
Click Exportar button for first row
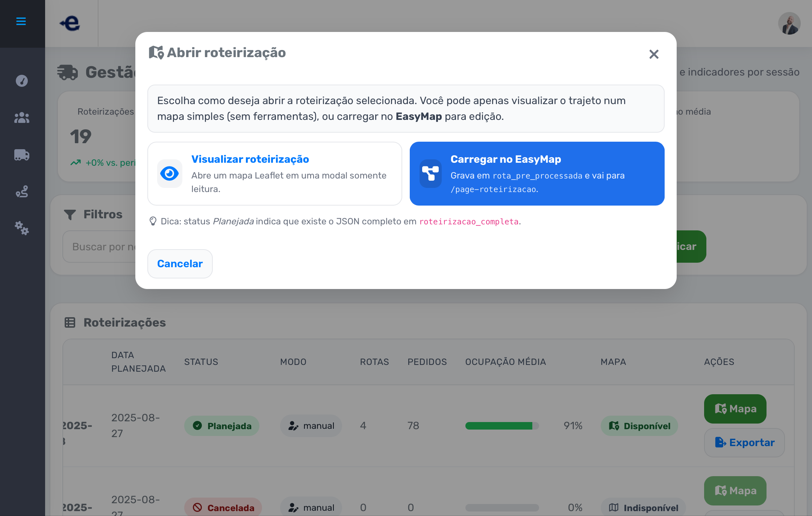click(x=744, y=443)
